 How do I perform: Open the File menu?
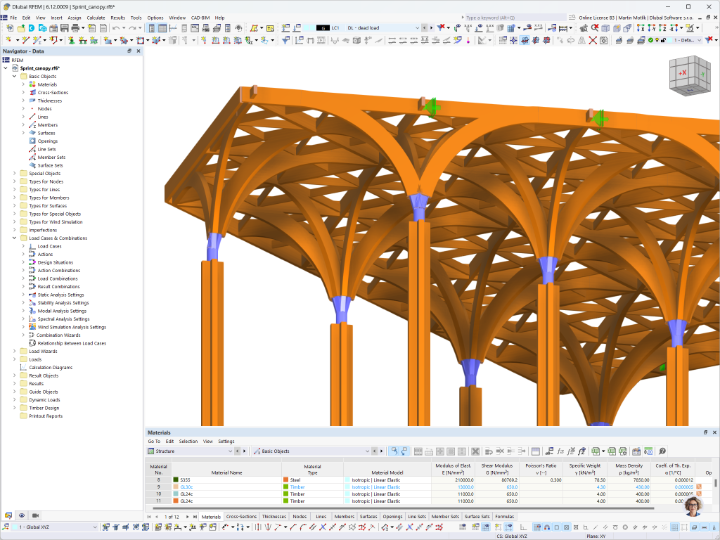[x=13, y=18]
